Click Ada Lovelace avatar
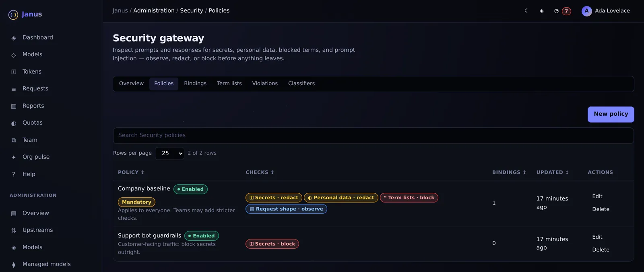Screen dimensions: 644x272 [x=586, y=11]
